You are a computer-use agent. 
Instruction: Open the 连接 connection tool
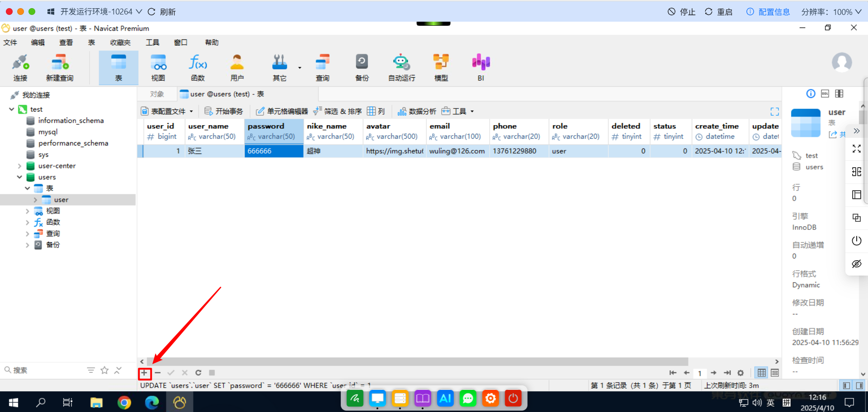pyautogui.click(x=20, y=68)
